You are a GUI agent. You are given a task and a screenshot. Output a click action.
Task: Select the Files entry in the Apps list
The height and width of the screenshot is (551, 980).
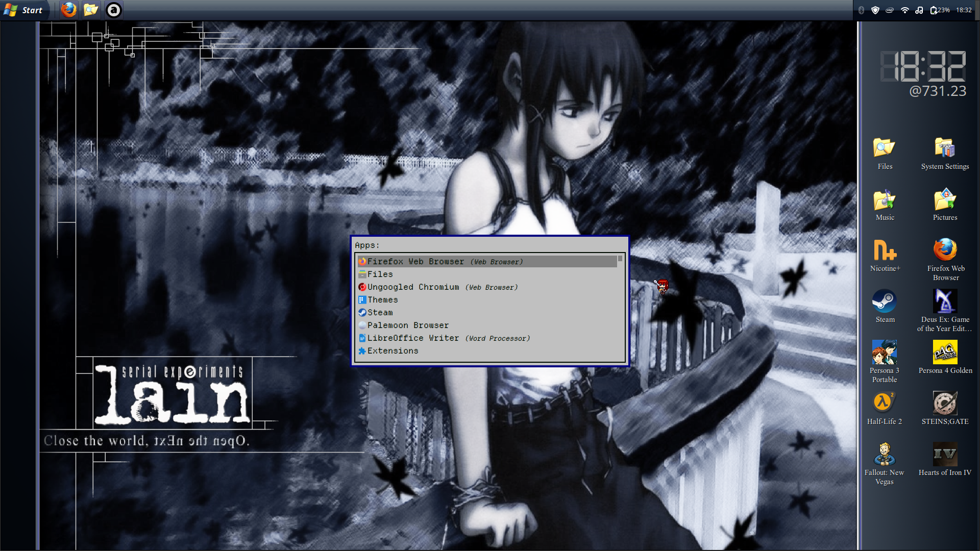point(487,274)
